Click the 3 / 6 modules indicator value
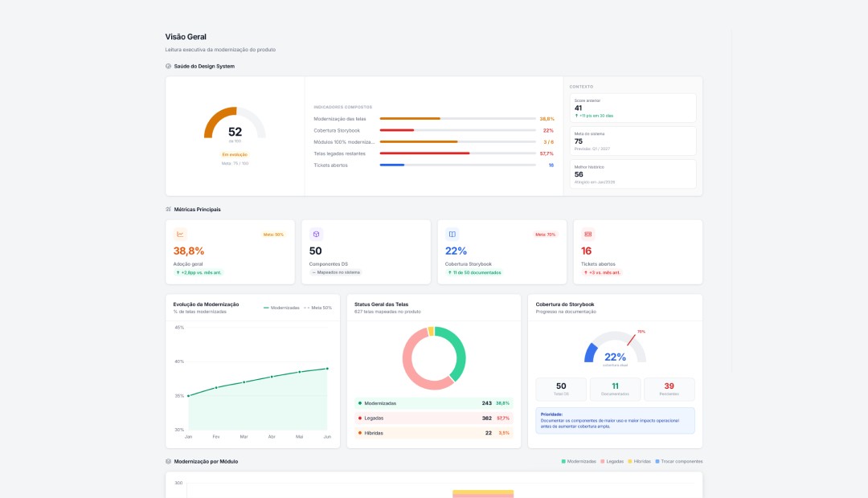The image size is (868, 498). coord(549,142)
